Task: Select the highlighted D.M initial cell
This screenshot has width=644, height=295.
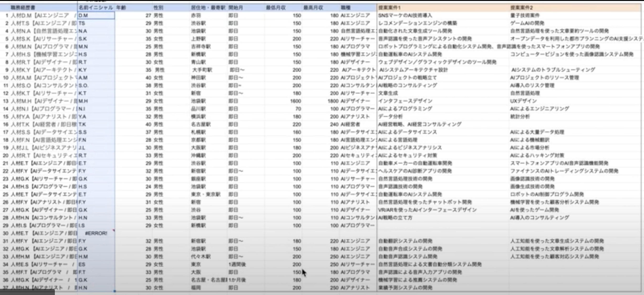Action: (x=96, y=16)
